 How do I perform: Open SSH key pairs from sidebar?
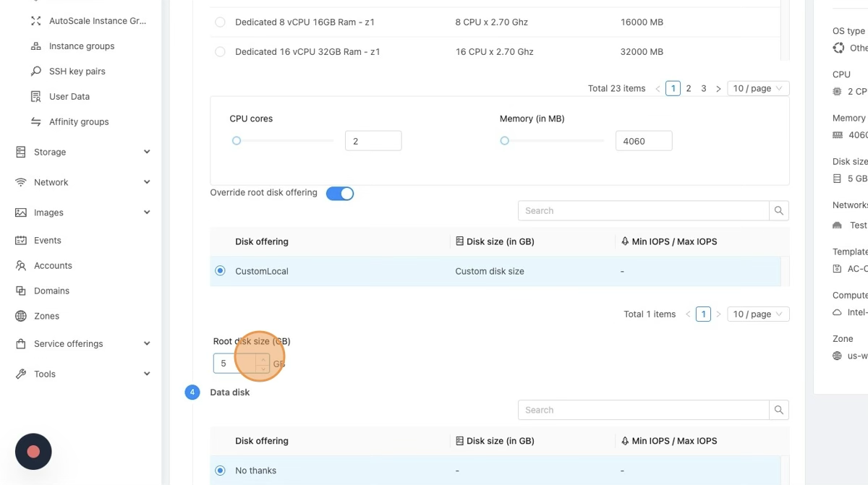(77, 72)
